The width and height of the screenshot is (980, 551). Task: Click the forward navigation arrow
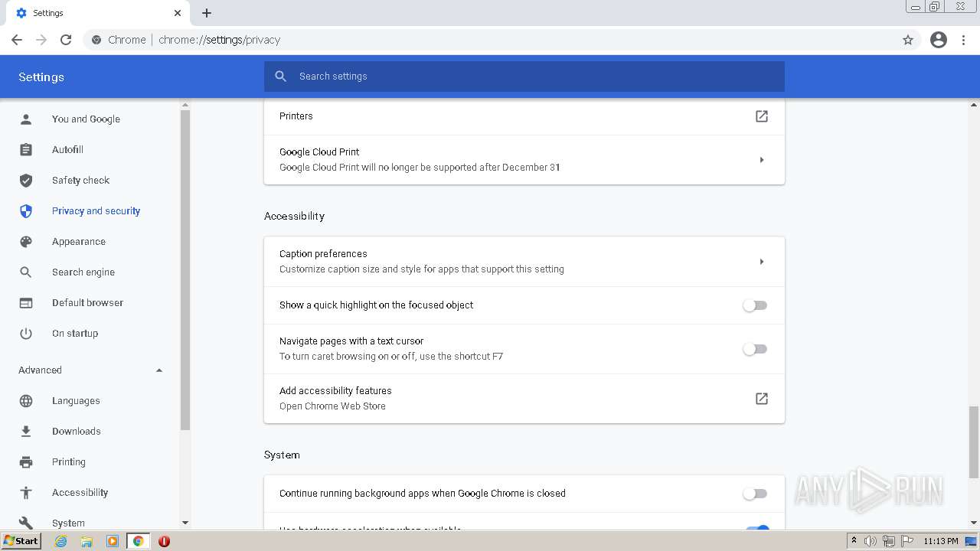coord(41,40)
